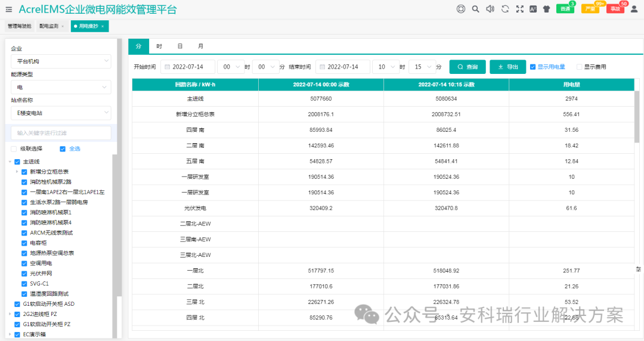644x341 pixels.
Task: Close the 配电监测 tab
Action: tap(63, 26)
